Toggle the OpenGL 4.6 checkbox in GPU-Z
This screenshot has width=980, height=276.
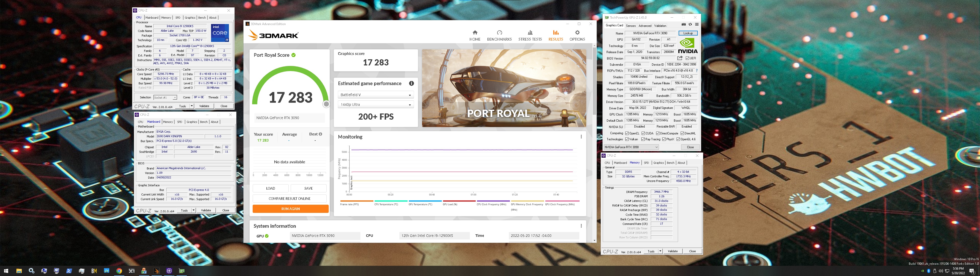click(x=678, y=139)
